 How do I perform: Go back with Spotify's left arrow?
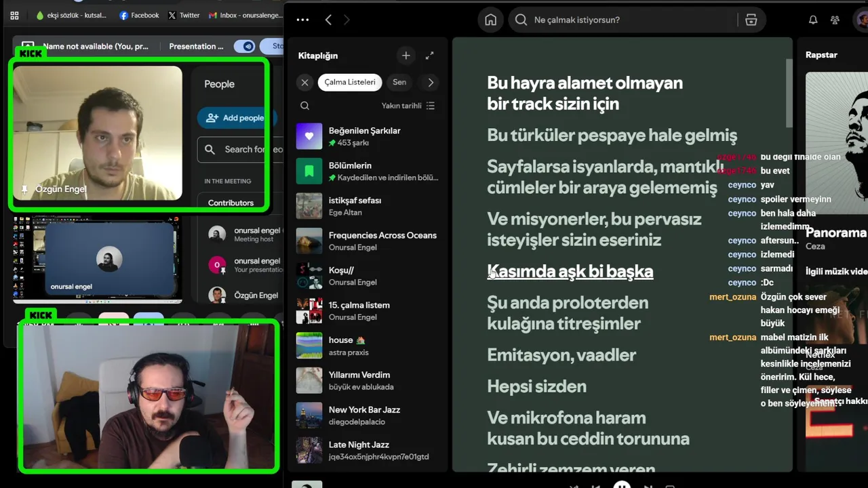click(328, 20)
